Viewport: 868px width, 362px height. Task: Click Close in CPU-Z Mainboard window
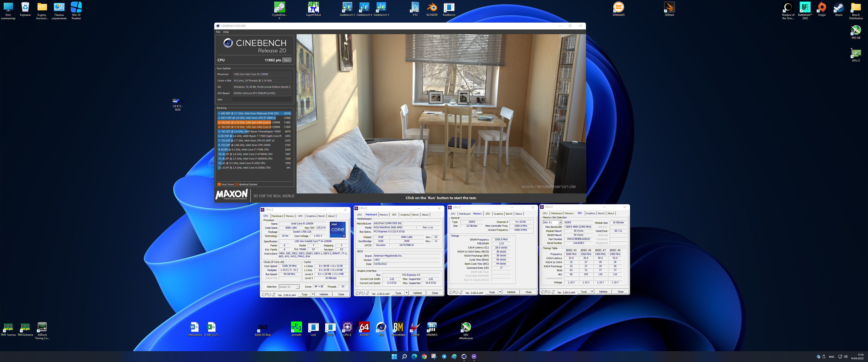pyautogui.click(x=435, y=293)
